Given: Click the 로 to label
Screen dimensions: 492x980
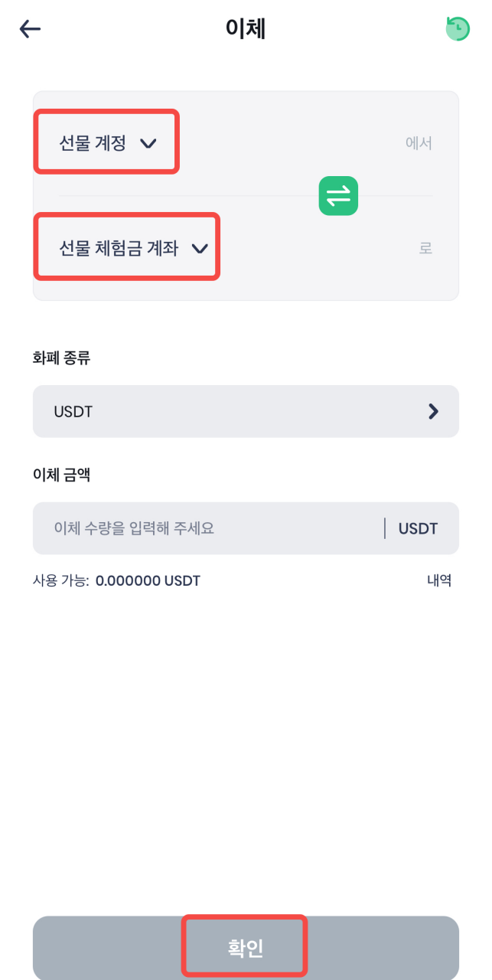Looking at the screenshot, I should (x=425, y=248).
